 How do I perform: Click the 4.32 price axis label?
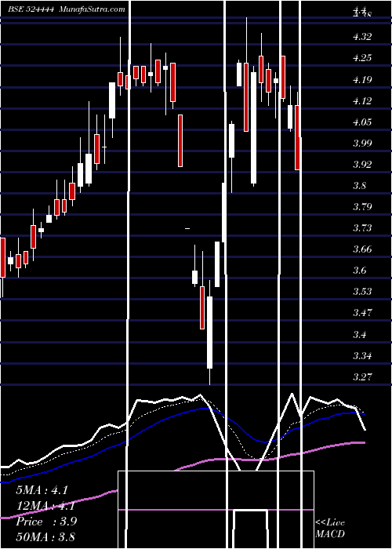(362, 36)
